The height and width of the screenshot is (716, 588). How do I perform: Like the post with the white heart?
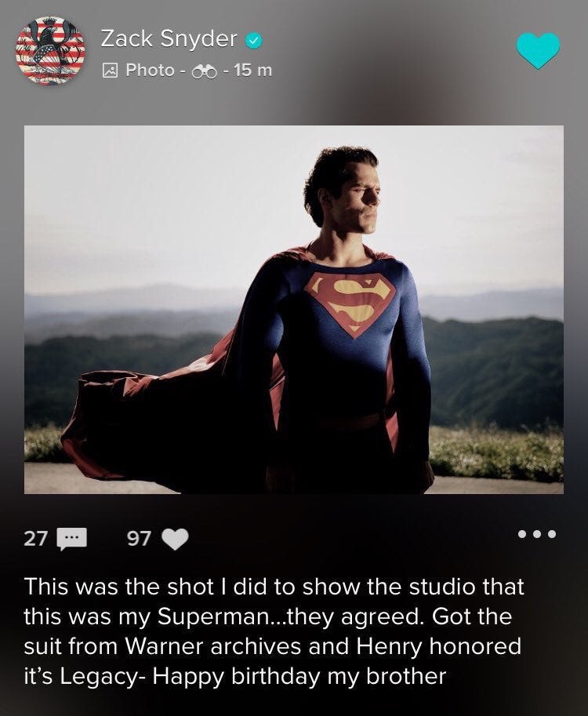coord(177,539)
